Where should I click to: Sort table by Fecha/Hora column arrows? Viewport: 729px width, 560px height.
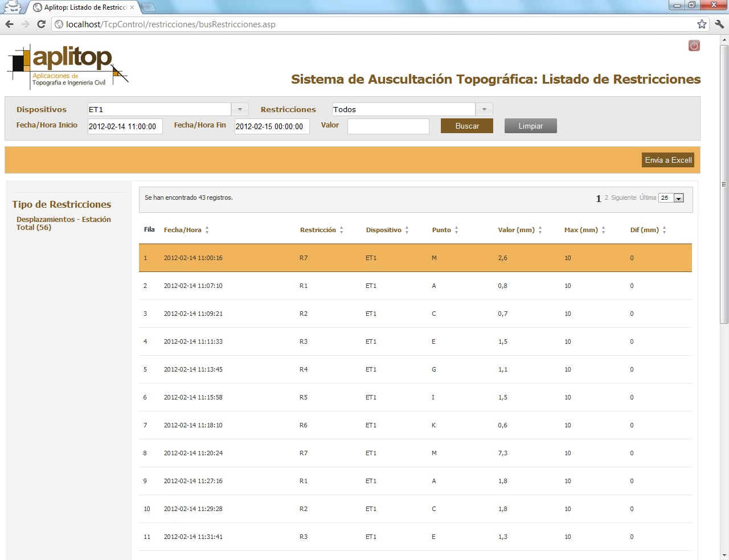pyautogui.click(x=207, y=230)
